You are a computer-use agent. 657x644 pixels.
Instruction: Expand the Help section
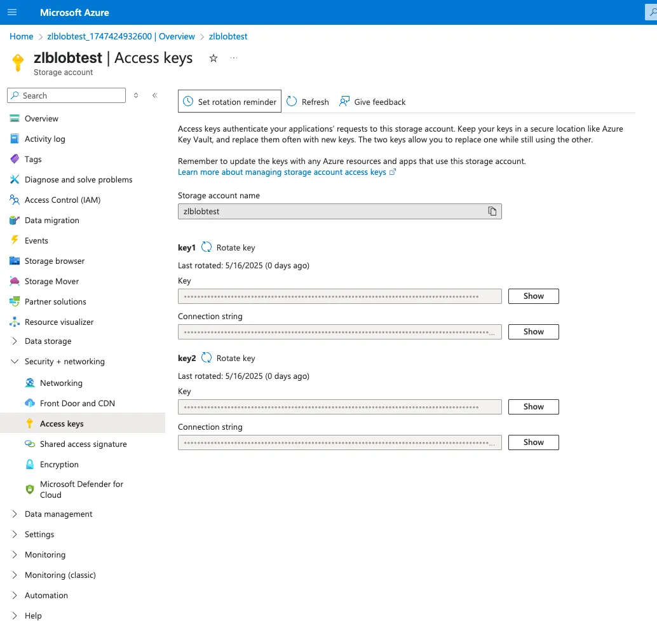[15, 615]
